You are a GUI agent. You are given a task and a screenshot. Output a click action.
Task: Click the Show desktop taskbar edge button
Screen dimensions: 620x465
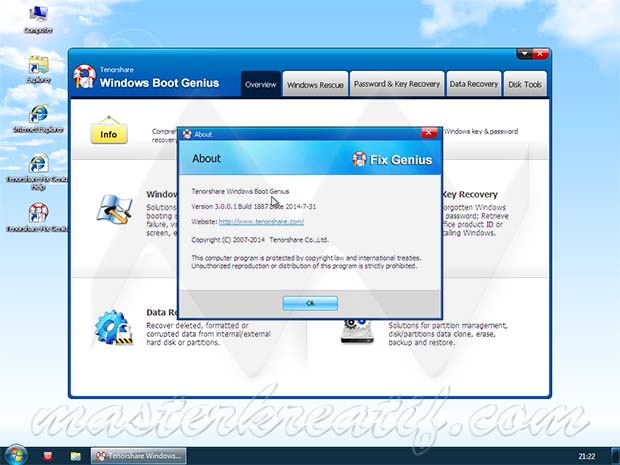point(616,456)
